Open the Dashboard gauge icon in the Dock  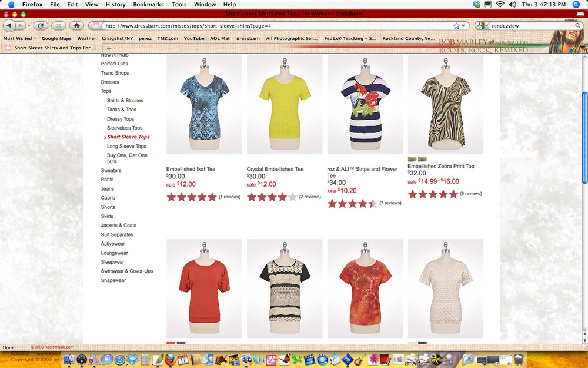82,360
